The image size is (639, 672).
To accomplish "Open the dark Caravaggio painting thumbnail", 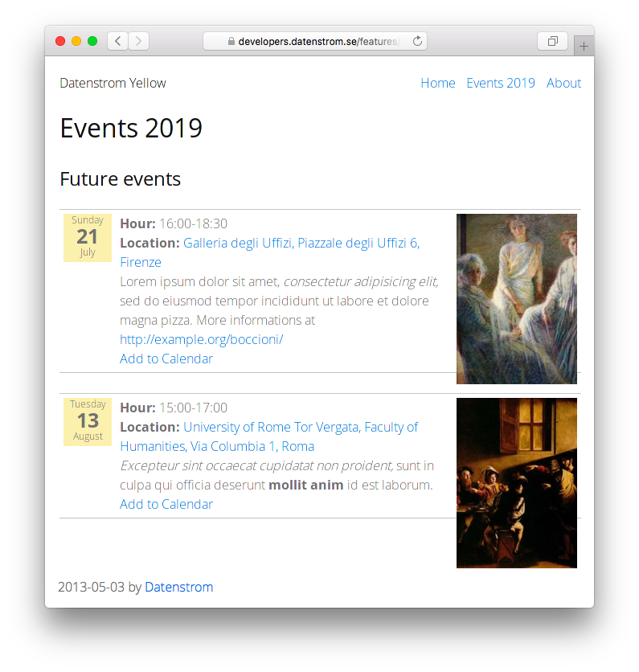I will (517, 483).
